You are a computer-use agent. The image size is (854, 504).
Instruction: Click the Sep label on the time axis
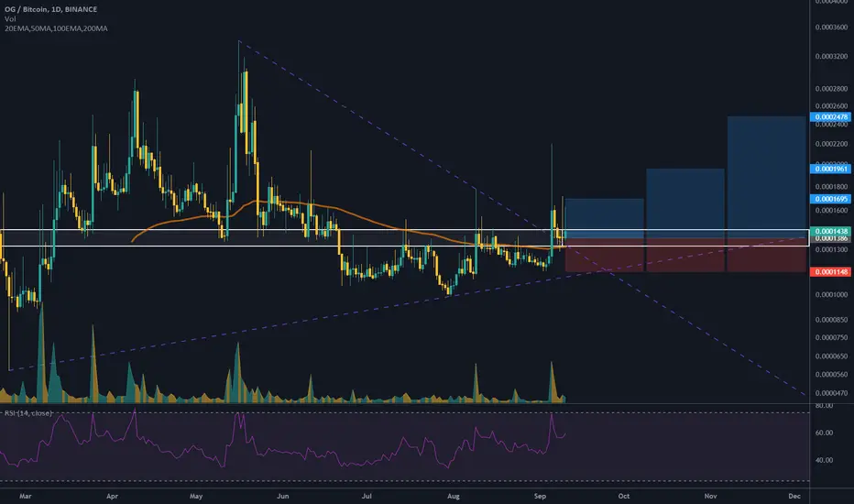point(540,497)
